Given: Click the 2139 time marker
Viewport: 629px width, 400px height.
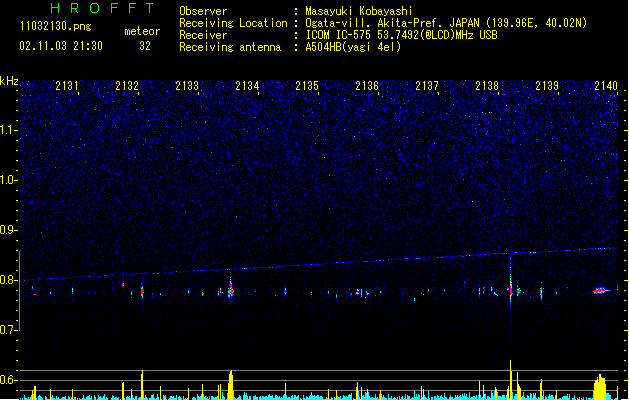Looking at the screenshot, I should coord(547,85).
